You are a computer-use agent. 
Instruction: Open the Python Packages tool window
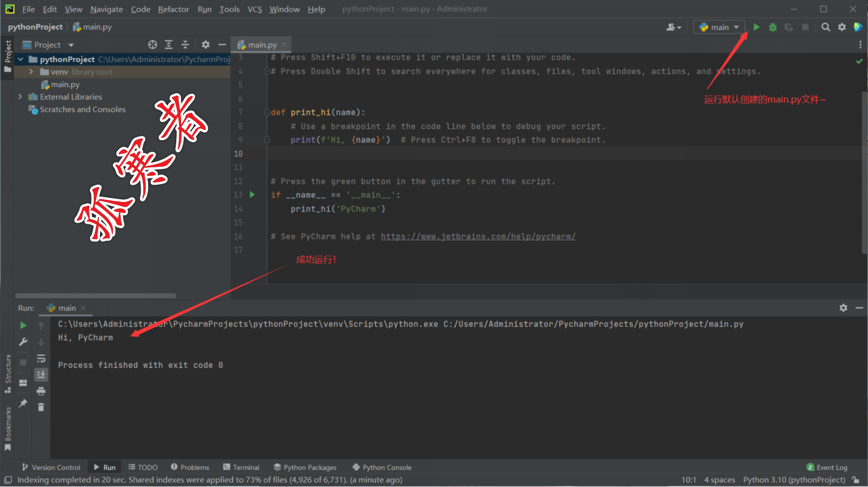[x=305, y=467]
